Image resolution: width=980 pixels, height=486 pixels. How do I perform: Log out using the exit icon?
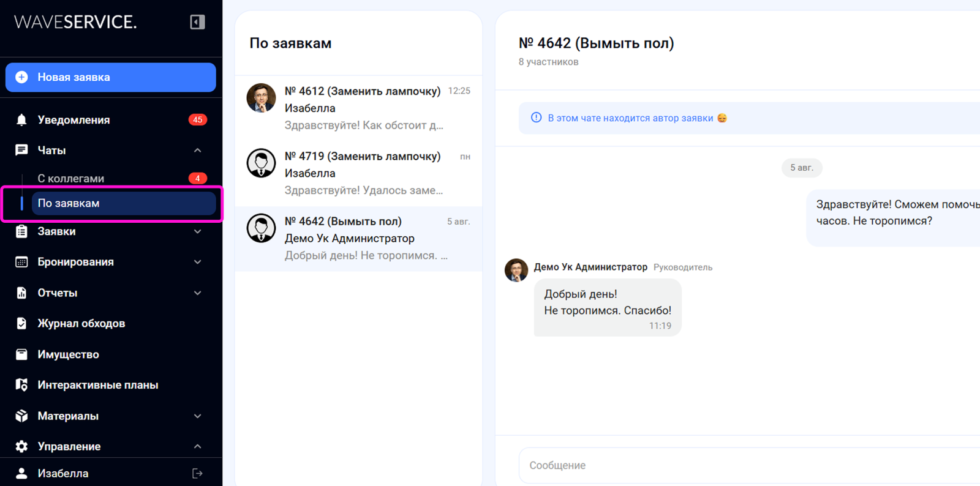tap(197, 473)
